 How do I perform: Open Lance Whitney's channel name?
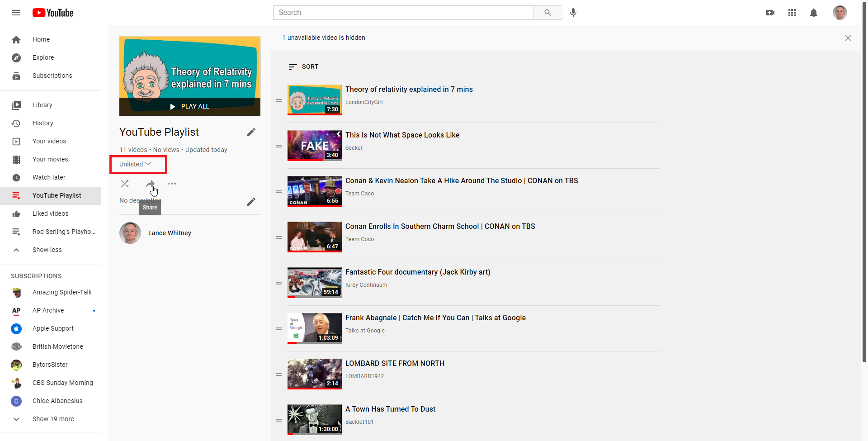(170, 233)
